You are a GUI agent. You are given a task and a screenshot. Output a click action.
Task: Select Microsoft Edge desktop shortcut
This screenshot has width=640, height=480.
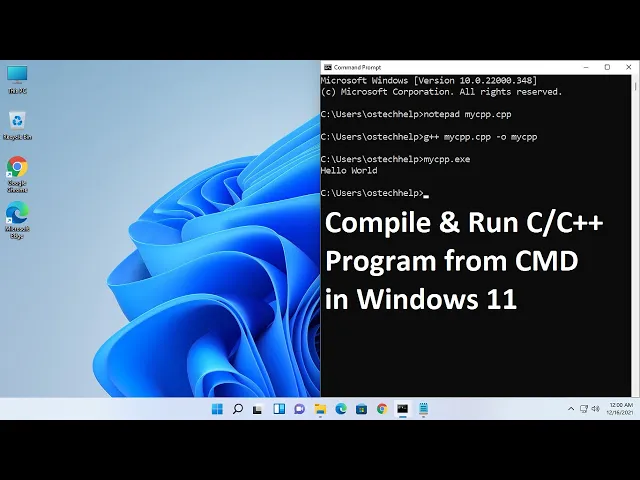pyautogui.click(x=17, y=220)
